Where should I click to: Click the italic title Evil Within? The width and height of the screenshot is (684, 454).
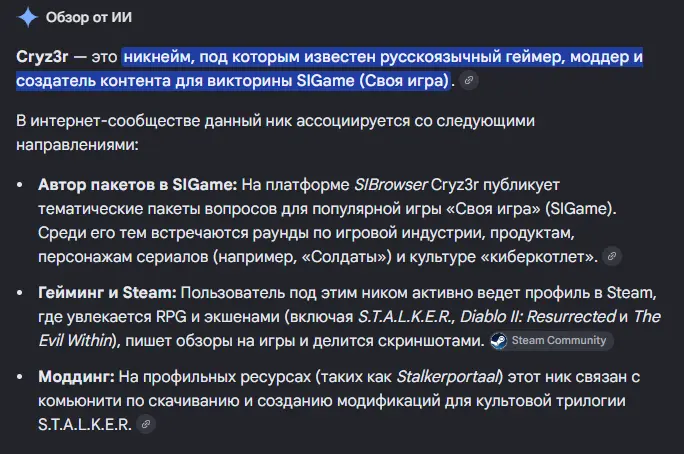click(x=75, y=341)
